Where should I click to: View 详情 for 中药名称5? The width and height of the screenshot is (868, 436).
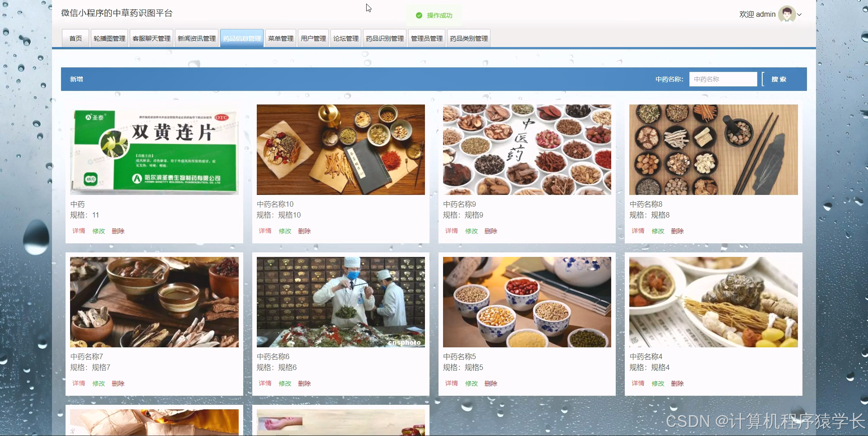click(451, 384)
